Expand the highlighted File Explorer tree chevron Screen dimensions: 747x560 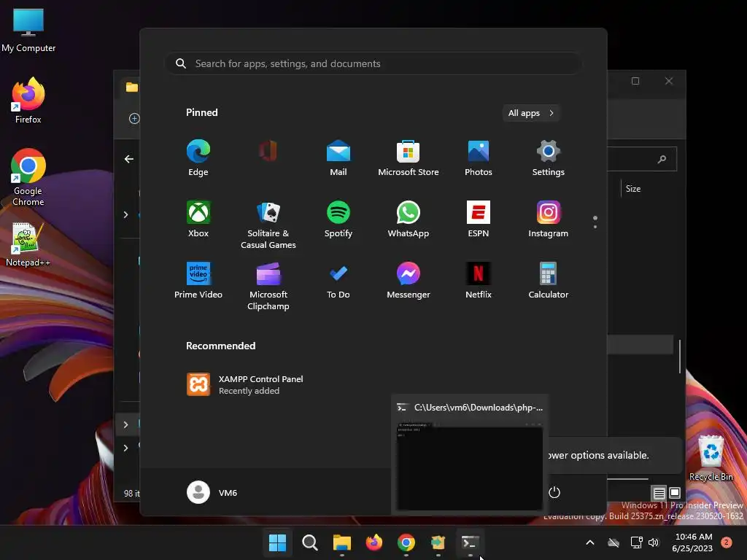pos(125,424)
